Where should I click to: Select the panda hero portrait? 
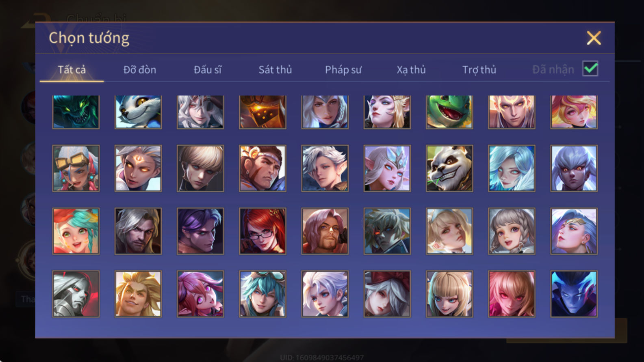tap(449, 168)
